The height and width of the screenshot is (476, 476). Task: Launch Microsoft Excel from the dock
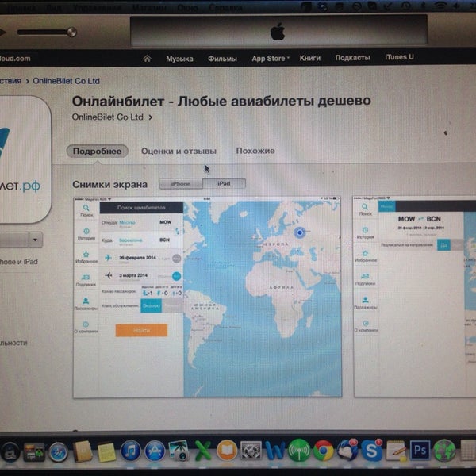tap(202, 451)
